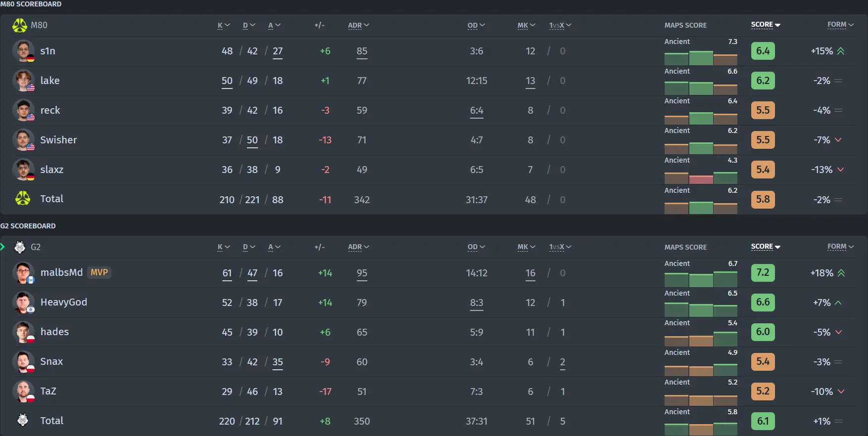Viewport: 868px width, 436px height.
Task: Click TaZ's downward form arrow icon
Action: click(x=840, y=392)
